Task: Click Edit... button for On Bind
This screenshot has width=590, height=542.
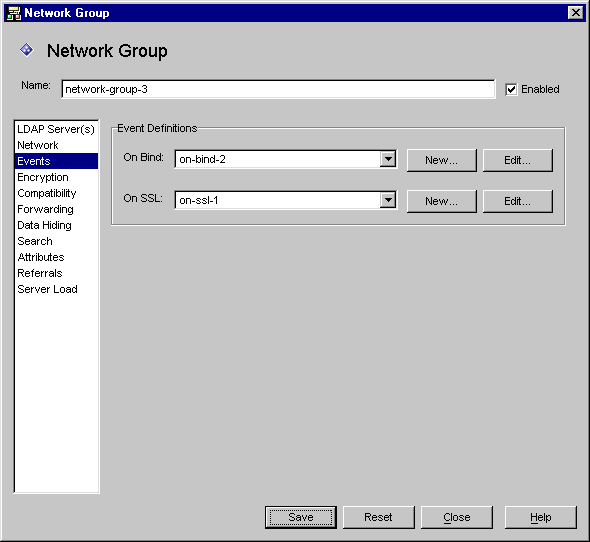Action: [x=517, y=160]
